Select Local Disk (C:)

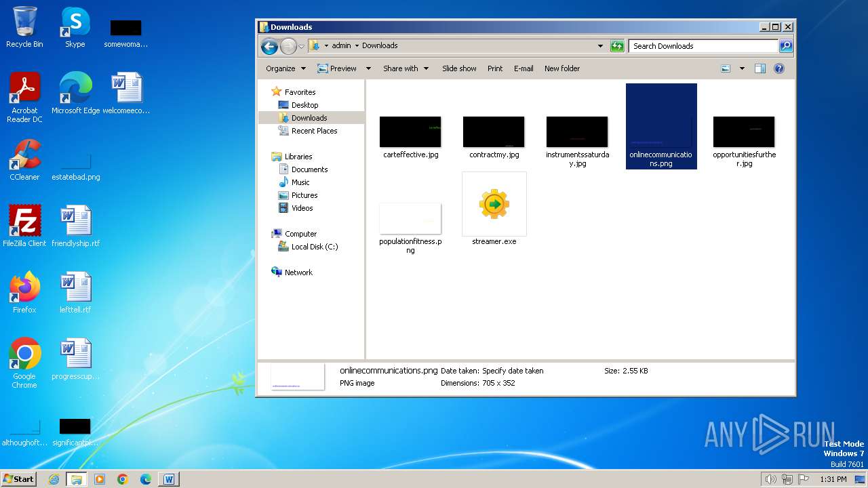click(x=314, y=247)
